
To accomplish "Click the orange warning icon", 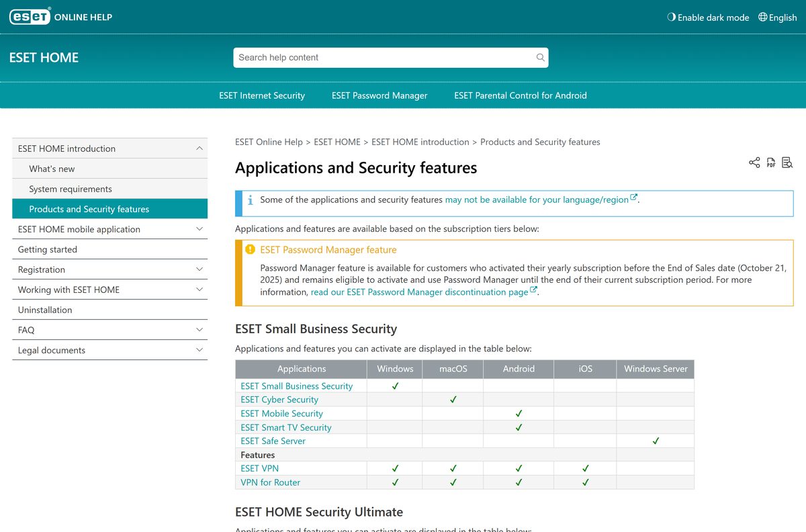I will pyautogui.click(x=250, y=250).
